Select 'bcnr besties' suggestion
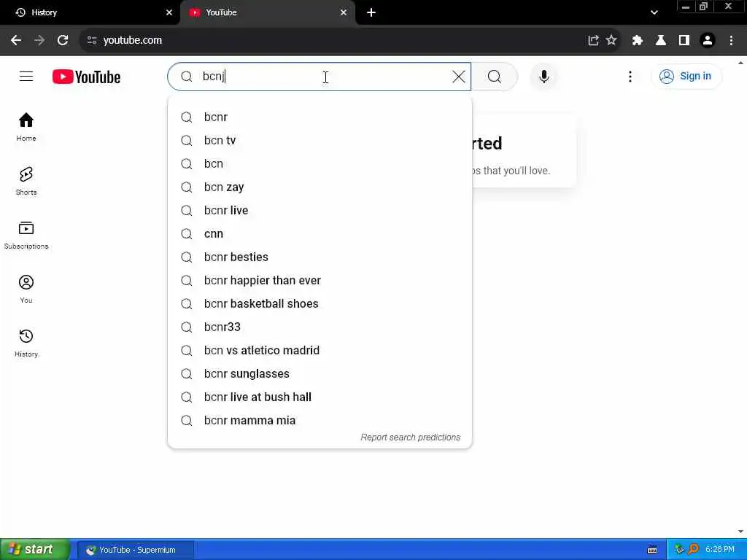747x560 pixels. 320,257
